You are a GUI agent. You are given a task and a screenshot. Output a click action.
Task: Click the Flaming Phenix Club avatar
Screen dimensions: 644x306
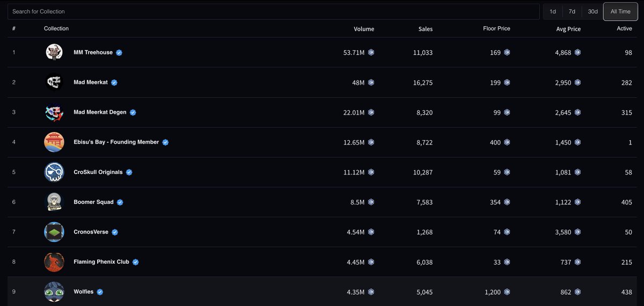point(54,262)
